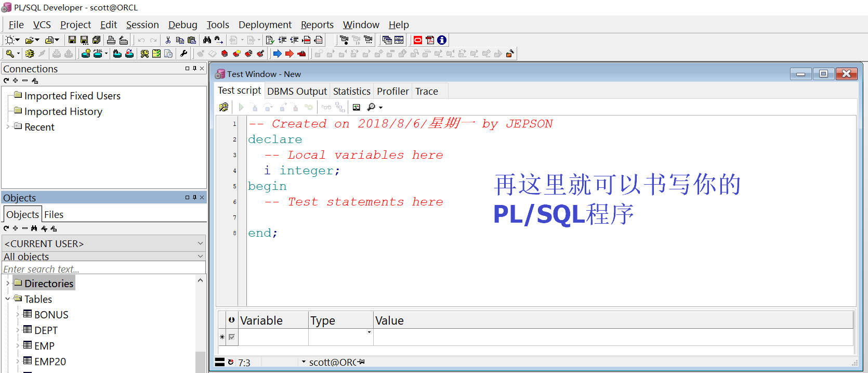Toggle the variable row checkbox
868x373 pixels.
pyautogui.click(x=232, y=337)
